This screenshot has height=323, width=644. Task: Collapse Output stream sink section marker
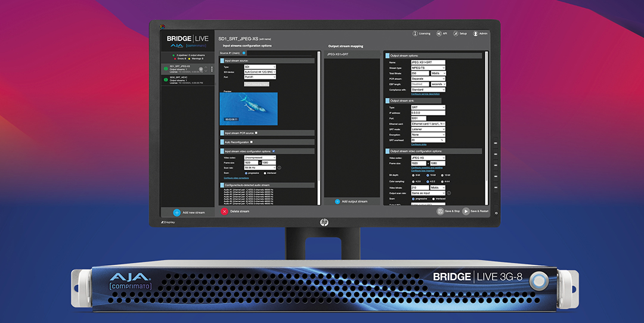[x=387, y=101]
